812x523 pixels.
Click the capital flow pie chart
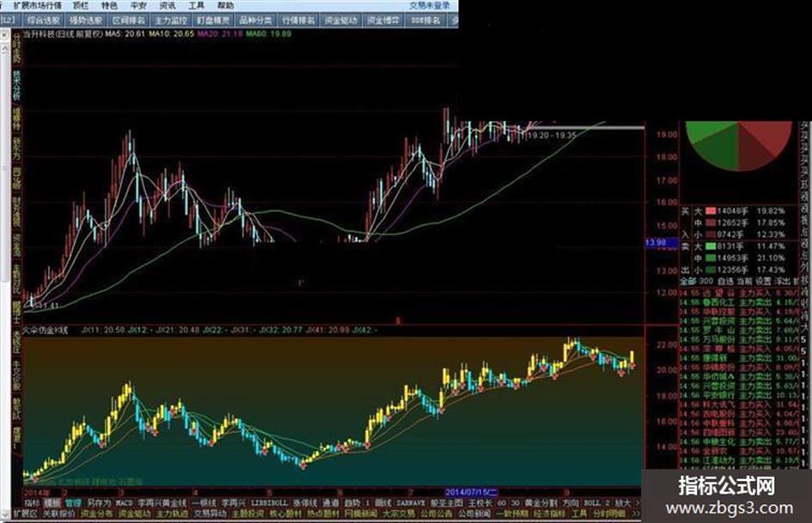coord(739,145)
